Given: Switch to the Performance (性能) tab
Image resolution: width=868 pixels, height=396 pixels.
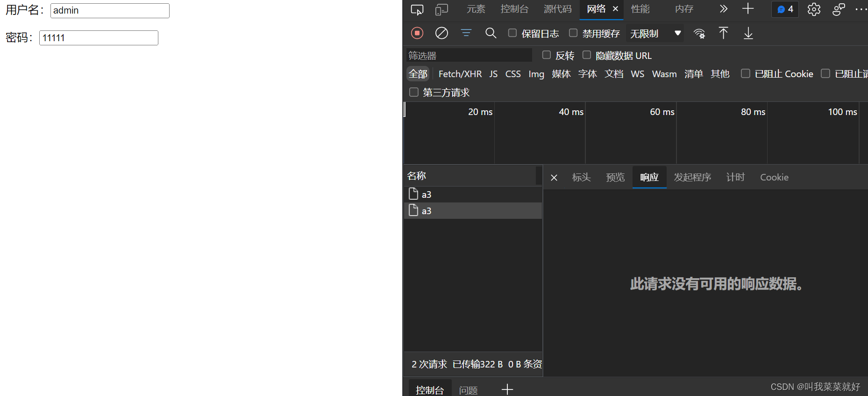Looking at the screenshot, I should [640, 9].
